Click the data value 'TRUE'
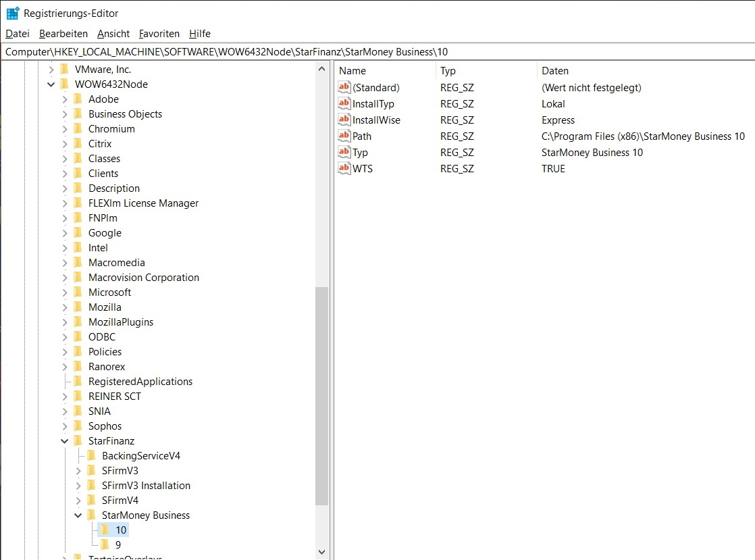The image size is (755, 560). (x=553, y=168)
